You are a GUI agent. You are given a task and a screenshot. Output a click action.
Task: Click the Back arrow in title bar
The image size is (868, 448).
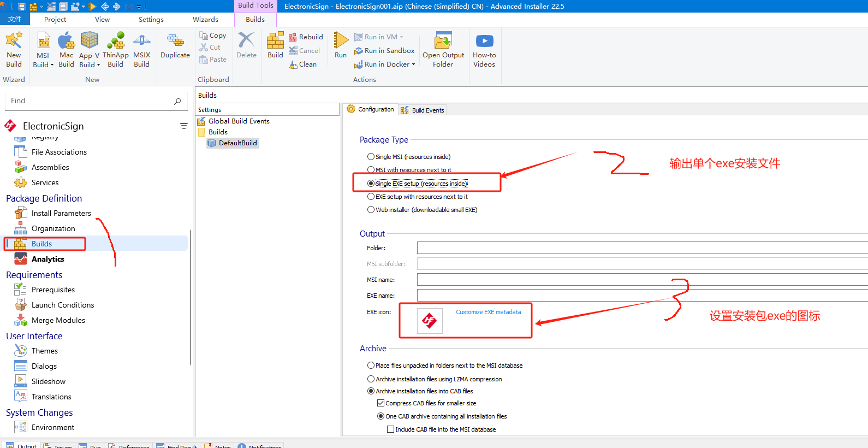pos(105,7)
